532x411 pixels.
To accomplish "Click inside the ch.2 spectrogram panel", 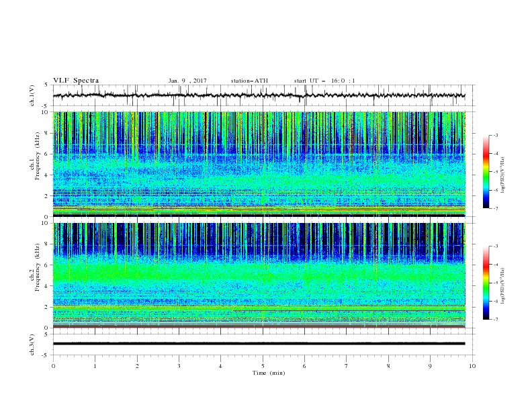I will click(259, 275).
